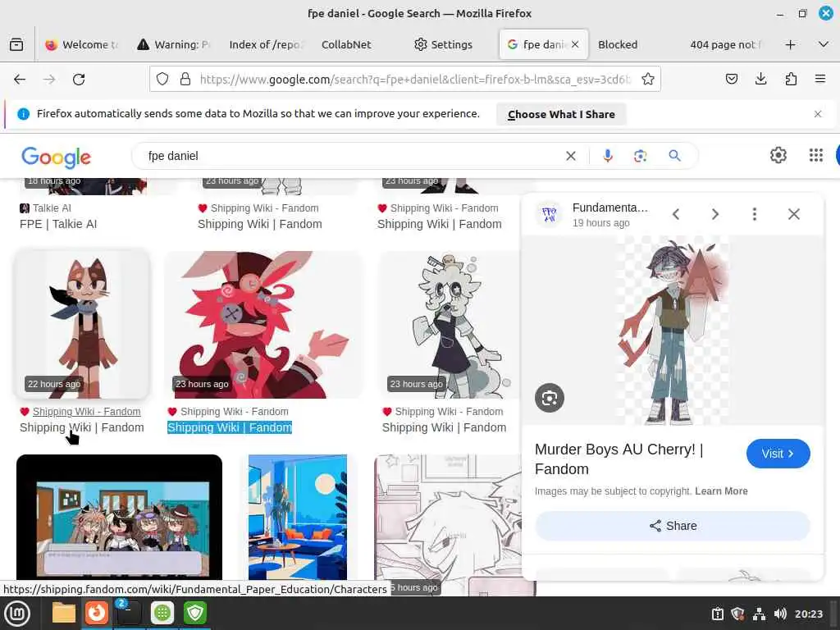
Task: Open the terminal from the taskbar
Action: click(x=129, y=613)
